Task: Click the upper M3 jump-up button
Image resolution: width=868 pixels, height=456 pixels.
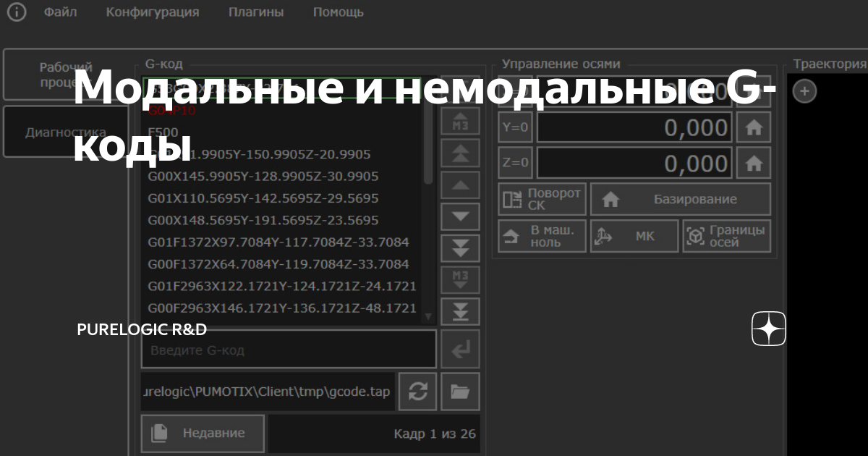Action: coord(461,122)
